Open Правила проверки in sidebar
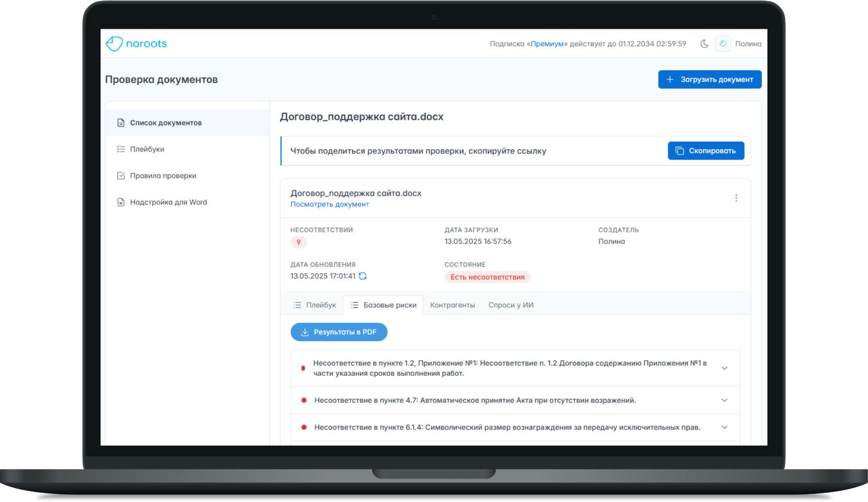The height and width of the screenshot is (502, 868). pos(188,176)
